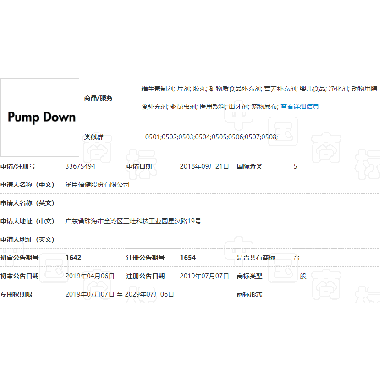The height and width of the screenshot is (380, 380).
Task: Click the application date value
Action: (x=204, y=166)
